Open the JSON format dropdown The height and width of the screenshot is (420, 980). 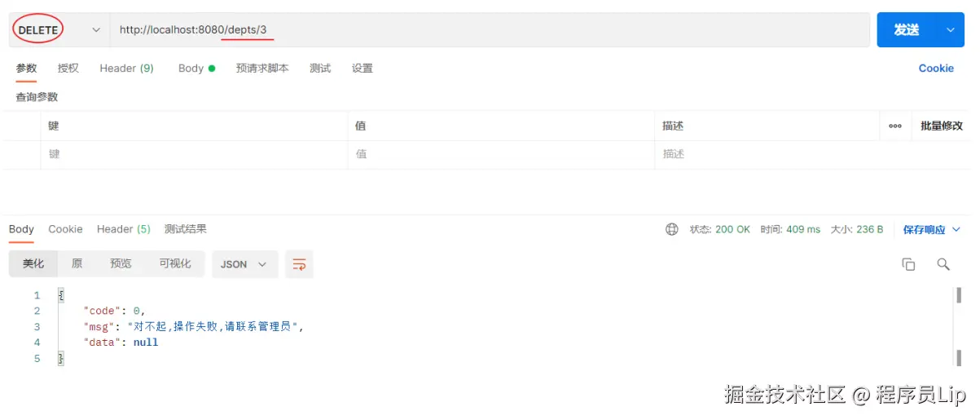click(244, 264)
